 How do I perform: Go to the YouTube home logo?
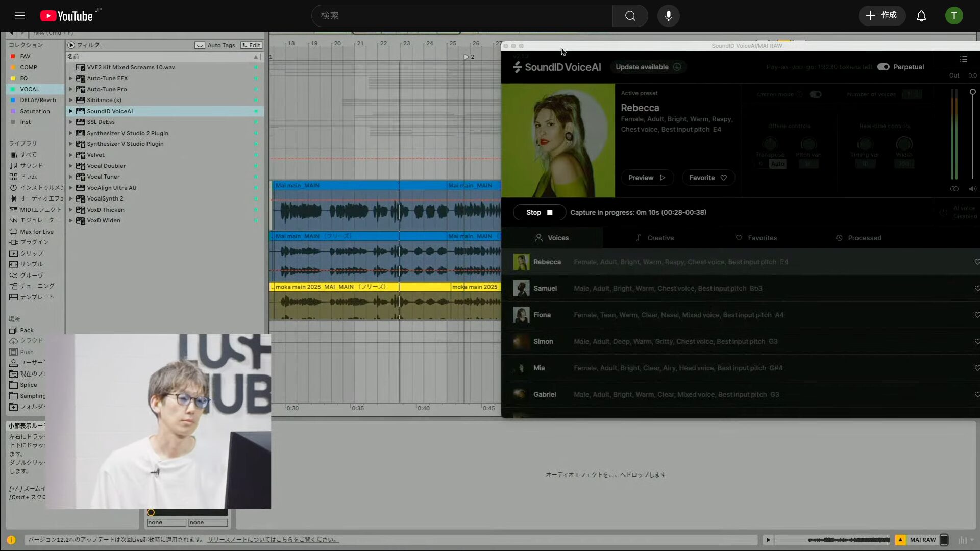[x=66, y=16]
